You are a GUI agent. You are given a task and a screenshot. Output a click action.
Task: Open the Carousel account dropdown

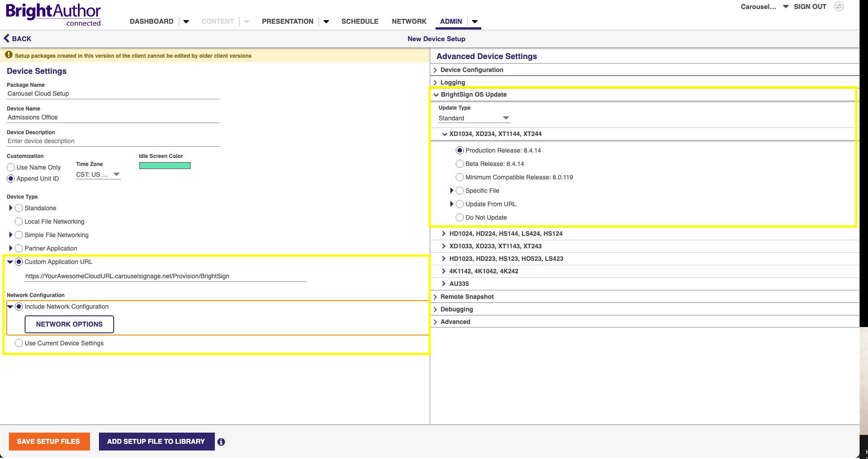[x=786, y=7]
